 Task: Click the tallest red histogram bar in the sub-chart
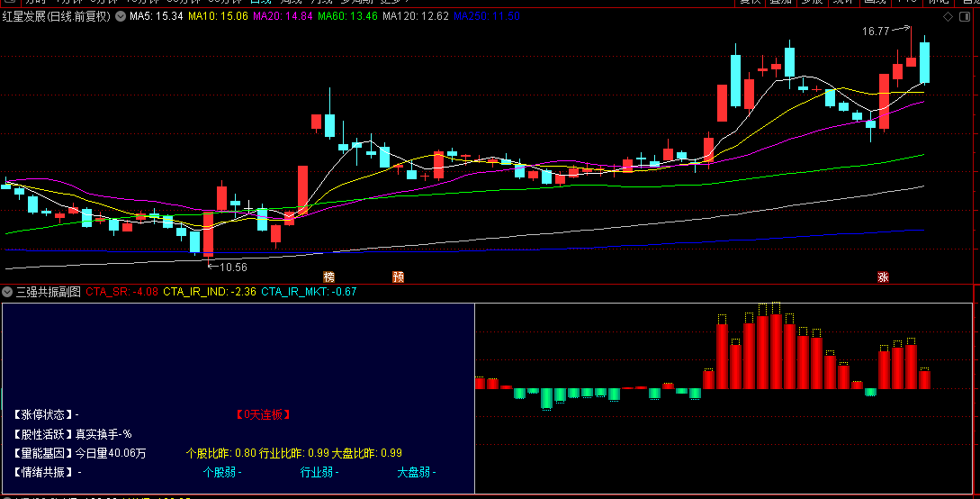pos(777,351)
